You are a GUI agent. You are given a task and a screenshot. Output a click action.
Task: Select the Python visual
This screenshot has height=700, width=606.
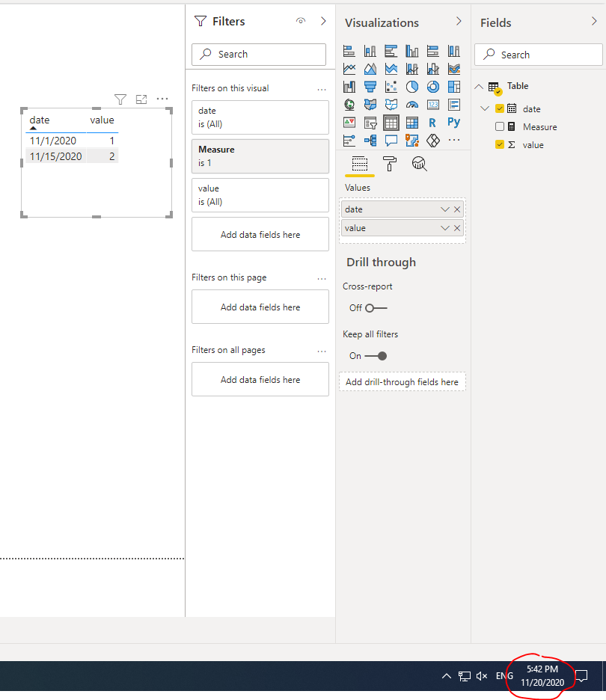point(454,123)
